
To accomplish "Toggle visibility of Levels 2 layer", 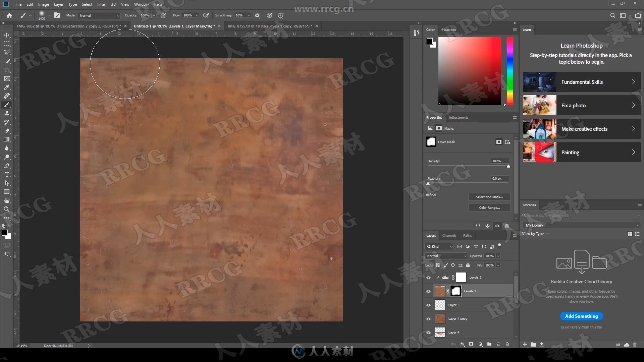I will coord(428,277).
